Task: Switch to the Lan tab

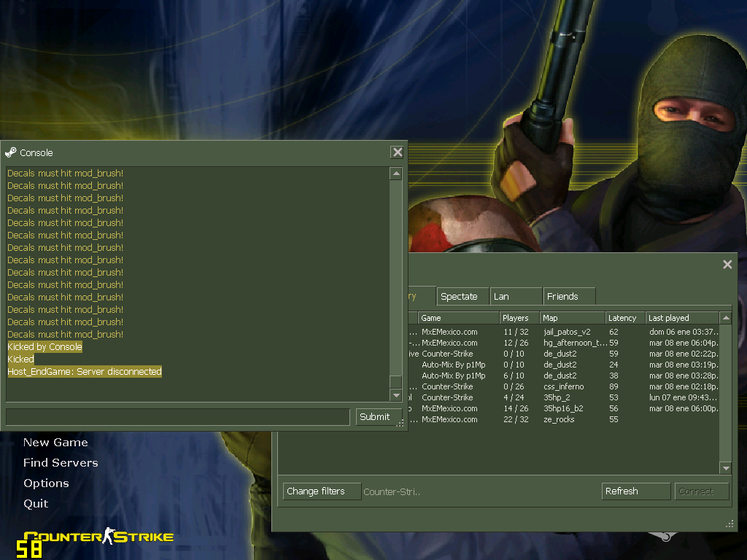Action: coord(516,297)
